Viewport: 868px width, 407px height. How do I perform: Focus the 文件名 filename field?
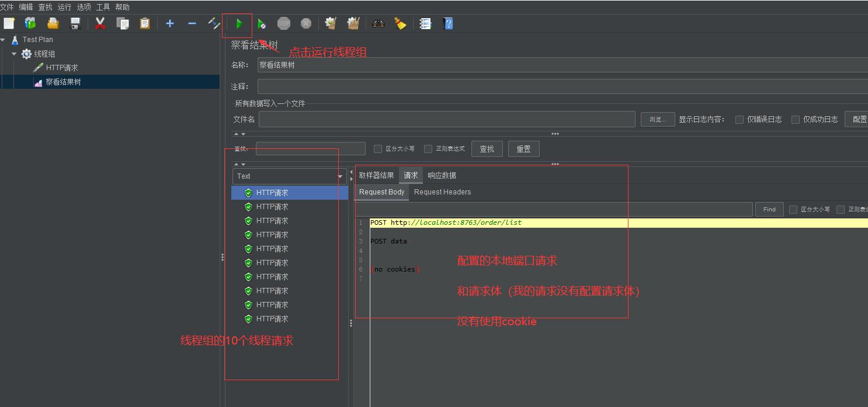click(x=447, y=119)
